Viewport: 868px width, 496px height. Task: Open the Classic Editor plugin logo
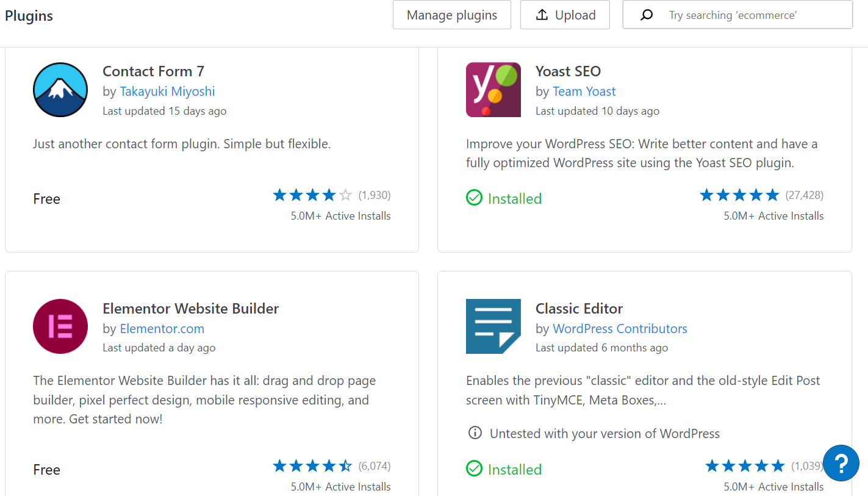[x=493, y=326]
